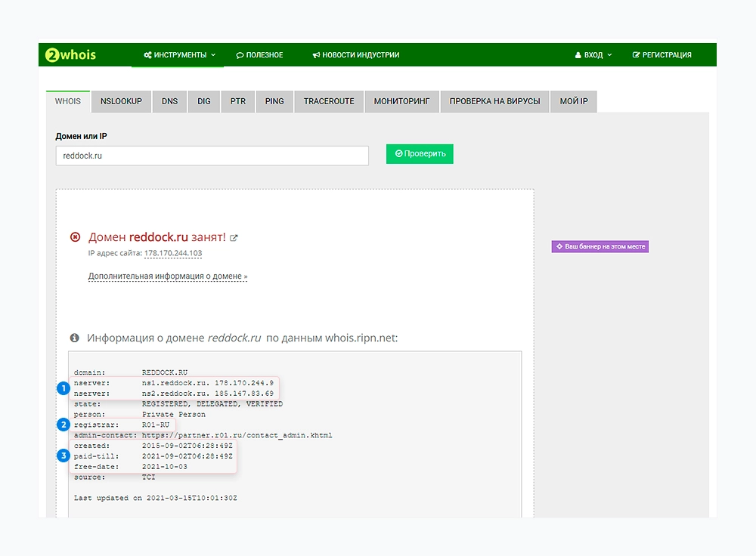Click the 2whois logo
The image size is (756, 556).
pyautogui.click(x=71, y=54)
